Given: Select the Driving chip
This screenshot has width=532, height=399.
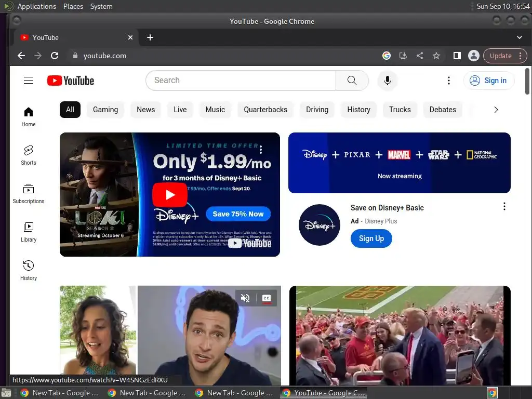Looking at the screenshot, I should 317,110.
